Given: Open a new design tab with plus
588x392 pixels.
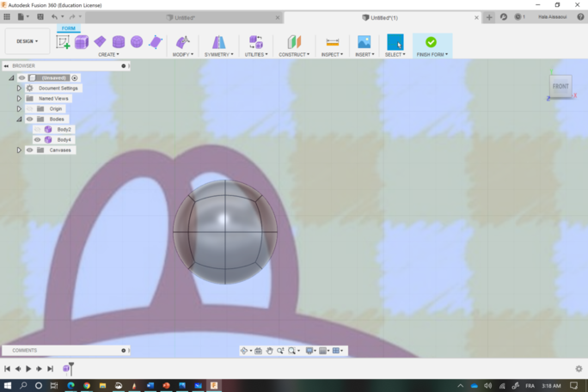Looking at the screenshot, I should [x=489, y=17].
